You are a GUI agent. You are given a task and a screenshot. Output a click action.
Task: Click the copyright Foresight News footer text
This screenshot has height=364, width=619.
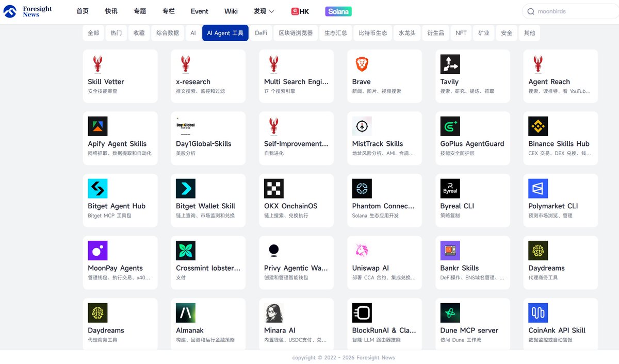[x=344, y=357]
